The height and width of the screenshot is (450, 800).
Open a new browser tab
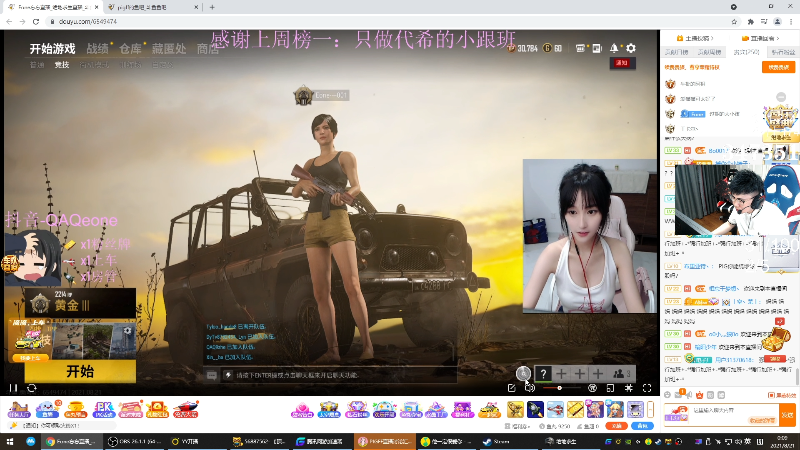click(212, 7)
